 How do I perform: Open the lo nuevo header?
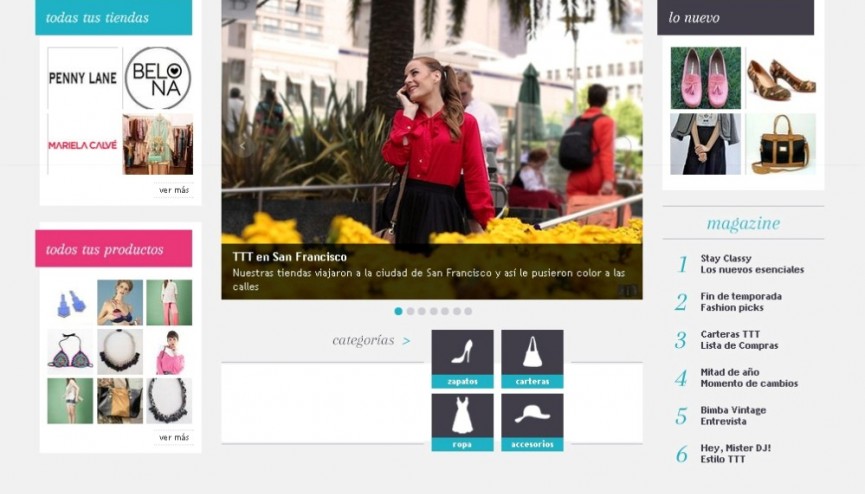click(x=735, y=18)
